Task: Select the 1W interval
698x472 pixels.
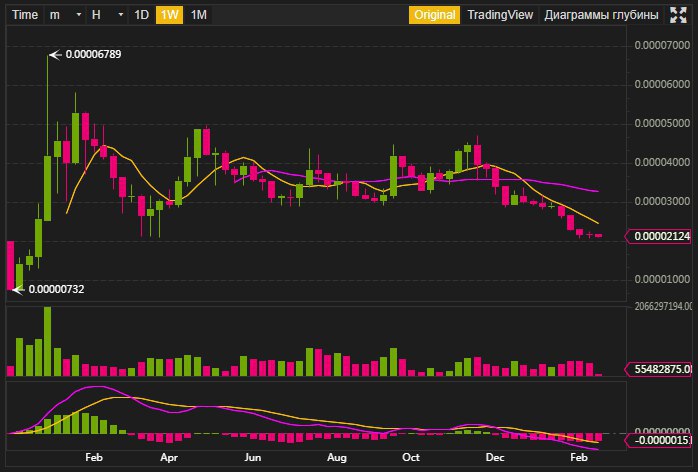Action: pos(169,15)
